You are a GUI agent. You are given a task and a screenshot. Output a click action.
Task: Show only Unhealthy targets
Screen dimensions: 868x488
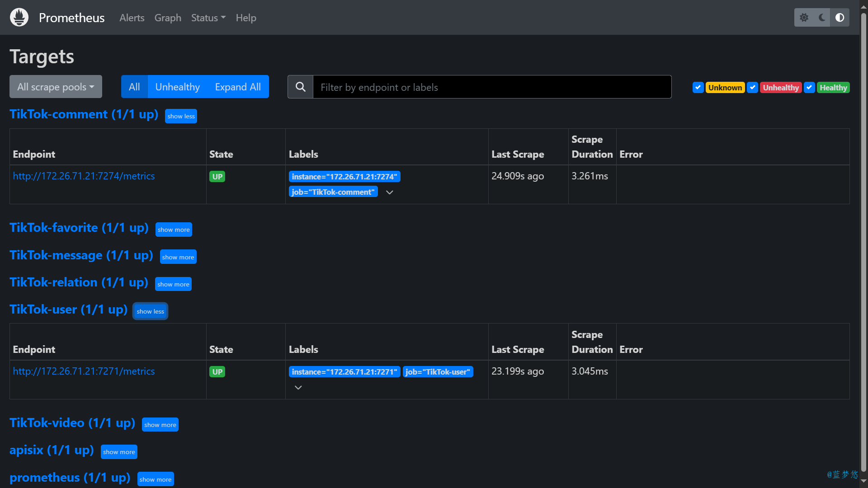(177, 87)
